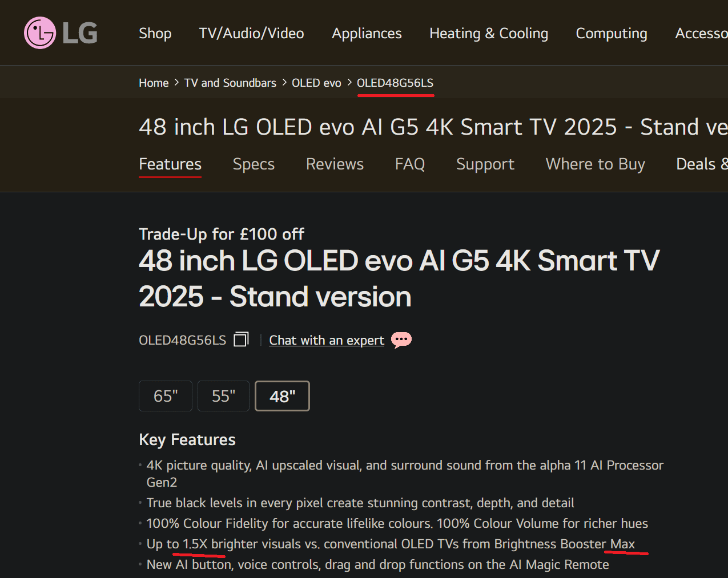Image resolution: width=728 pixels, height=578 pixels.
Task: Go to Home breadcrumb
Action: click(x=154, y=83)
